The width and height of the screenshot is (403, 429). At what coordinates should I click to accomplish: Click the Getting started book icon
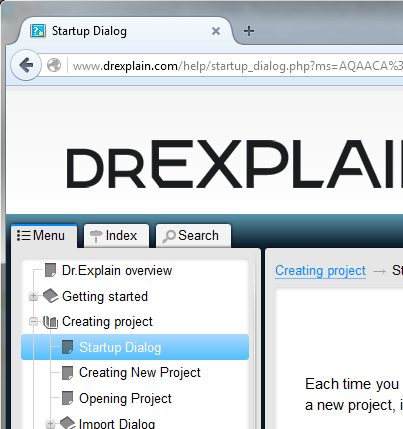coord(51,296)
